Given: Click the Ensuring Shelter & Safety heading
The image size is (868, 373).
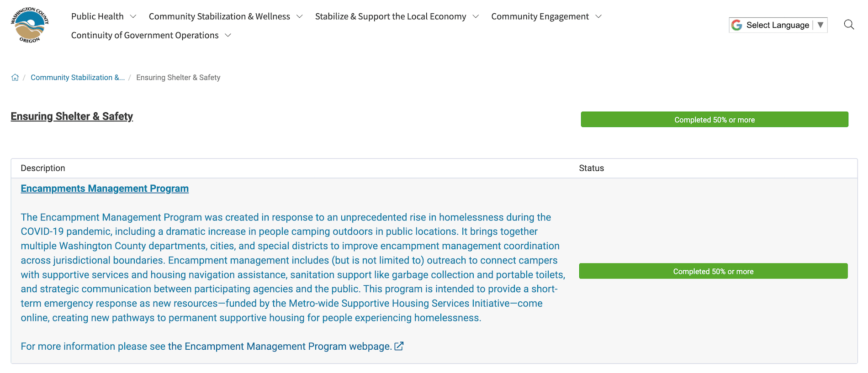Looking at the screenshot, I should (x=72, y=116).
